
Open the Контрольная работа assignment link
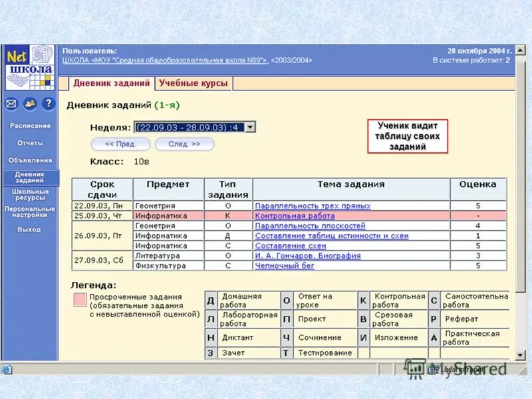(295, 215)
